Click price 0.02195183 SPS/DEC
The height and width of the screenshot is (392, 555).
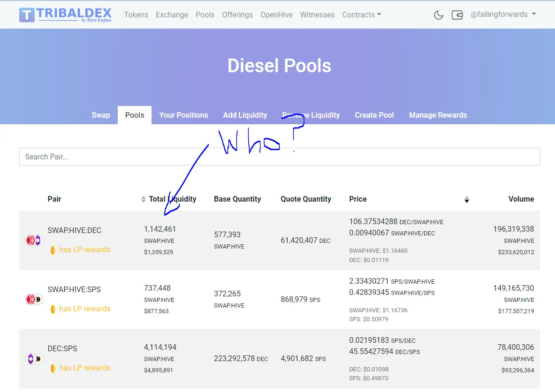(x=382, y=340)
